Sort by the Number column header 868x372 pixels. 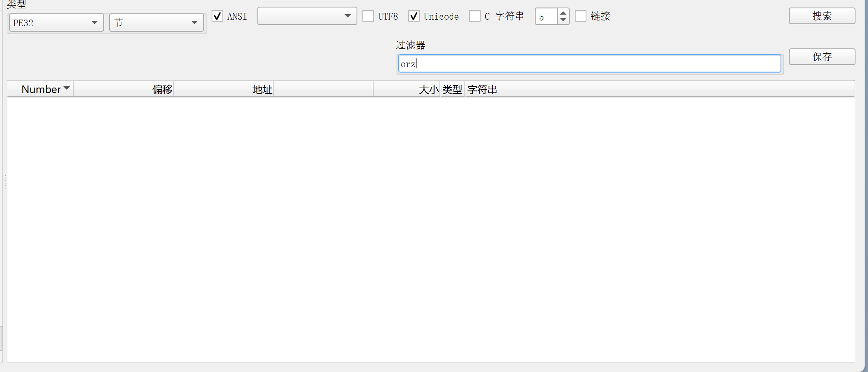41,89
